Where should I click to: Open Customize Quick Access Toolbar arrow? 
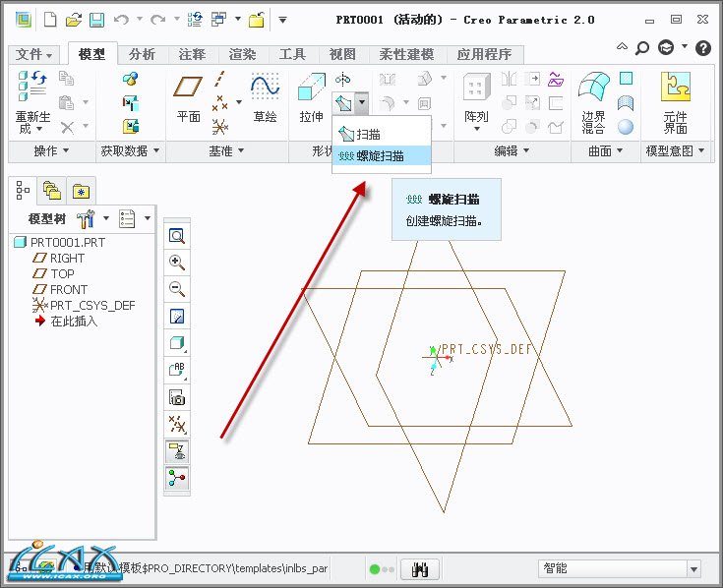[282, 20]
